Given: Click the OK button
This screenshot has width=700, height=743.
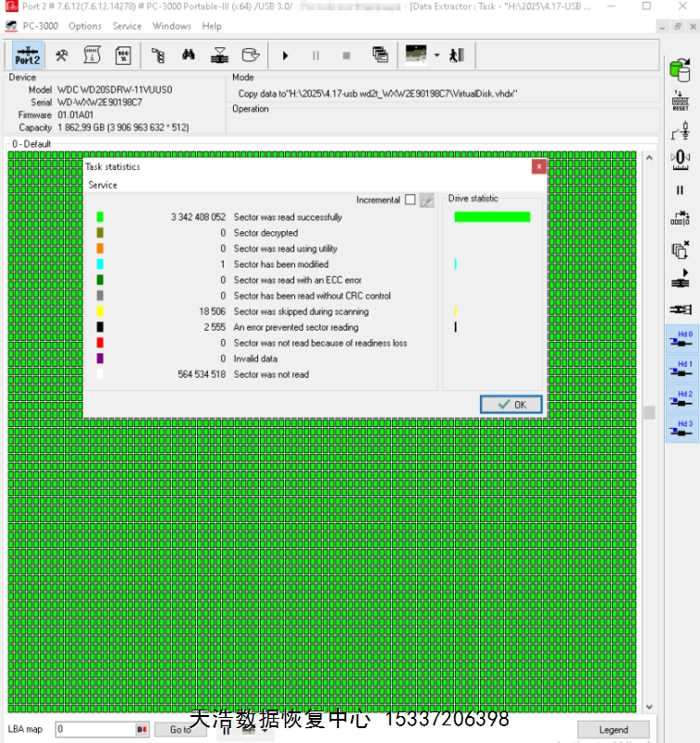Looking at the screenshot, I should [511, 405].
